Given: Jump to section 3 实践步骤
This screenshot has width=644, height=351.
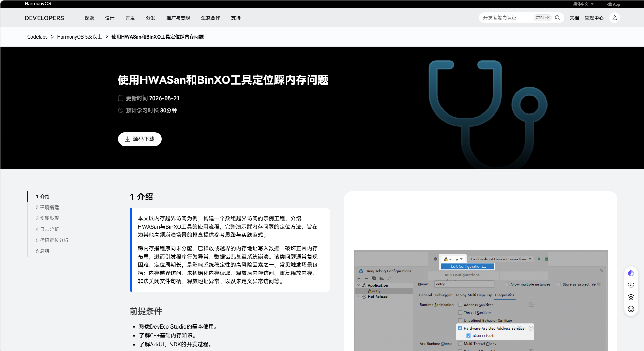Looking at the screenshot, I should coord(47,218).
